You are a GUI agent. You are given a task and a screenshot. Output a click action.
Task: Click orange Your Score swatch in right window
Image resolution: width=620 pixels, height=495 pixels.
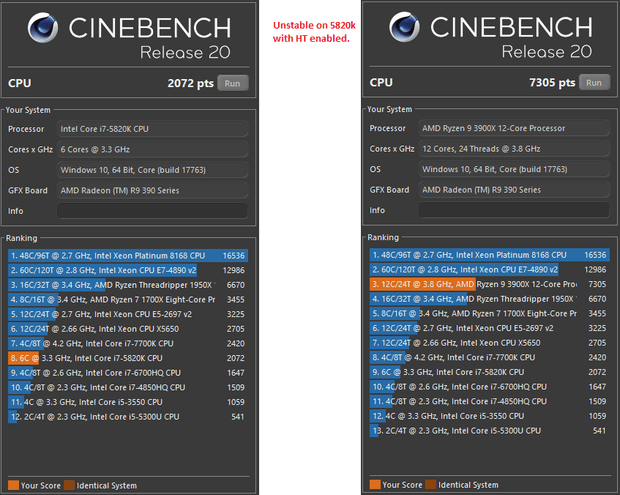(x=375, y=484)
